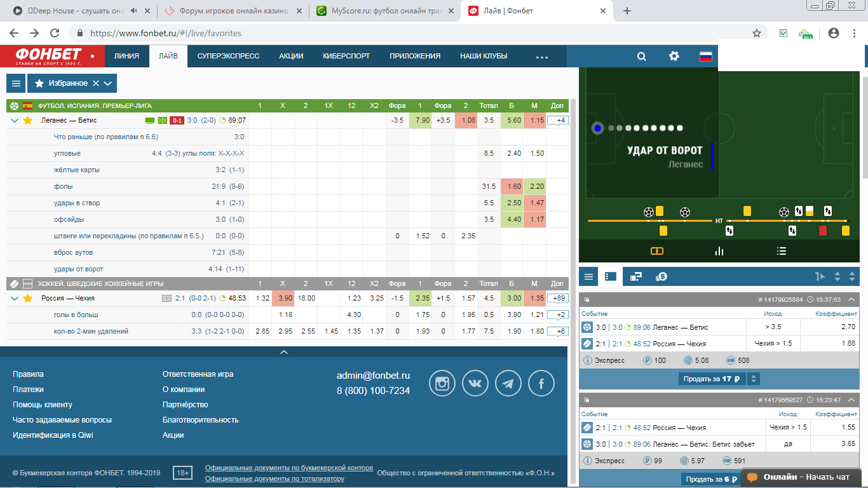
Task: Open the Правила footer link
Action: (x=28, y=374)
